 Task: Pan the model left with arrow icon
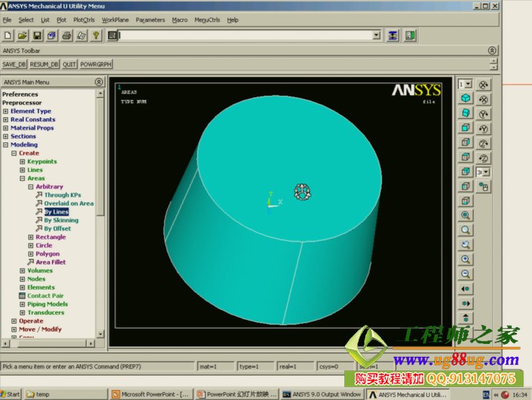point(466,288)
